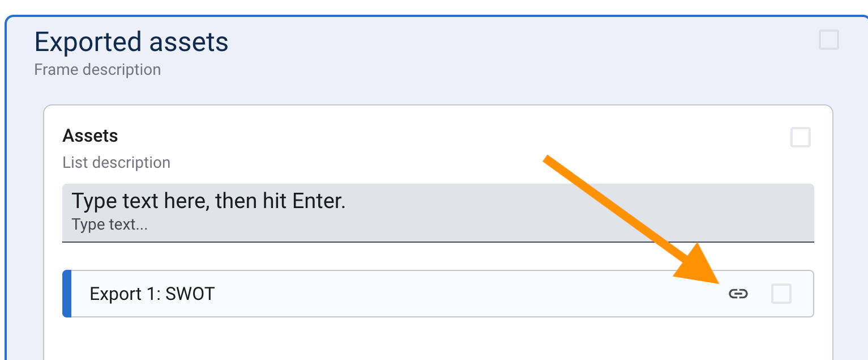Click the tip of the orange arrowhead

717,281
